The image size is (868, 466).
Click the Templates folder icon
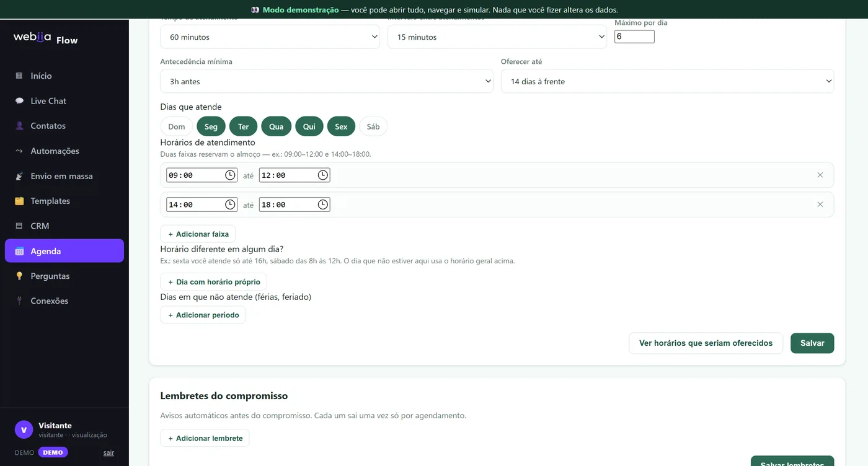click(19, 201)
